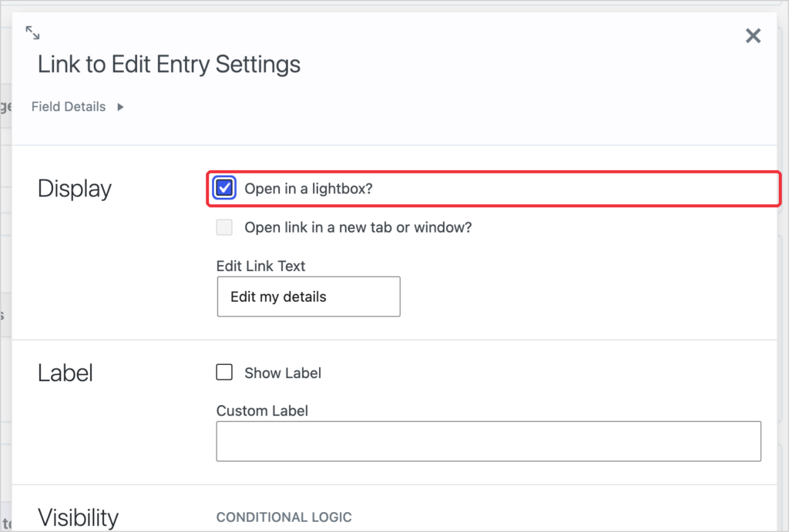The width and height of the screenshot is (789, 532).
Task: Click the Display section heading
Action: point(75,189)
